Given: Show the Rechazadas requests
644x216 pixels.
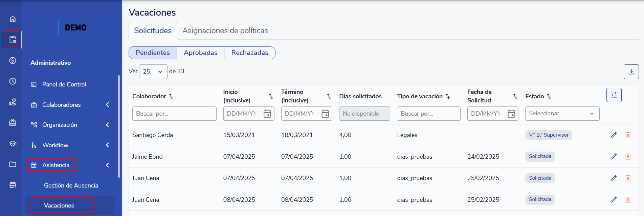Looking at the screenshot, I should 249,53.
